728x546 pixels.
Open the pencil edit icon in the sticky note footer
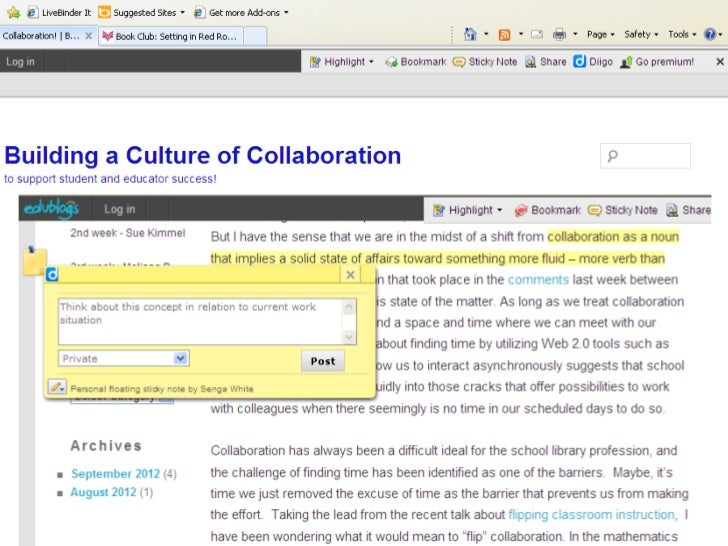(x=57, y=387)
